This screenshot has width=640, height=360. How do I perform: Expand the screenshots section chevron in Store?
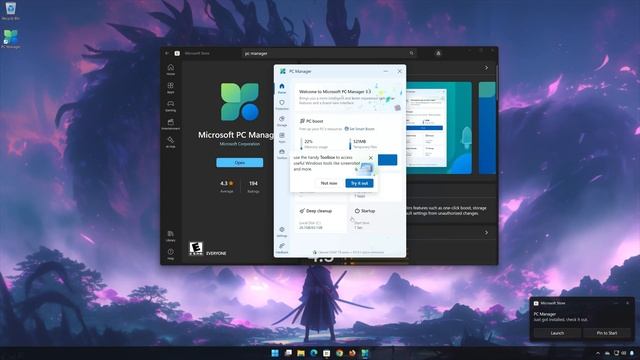pos(486,68)
